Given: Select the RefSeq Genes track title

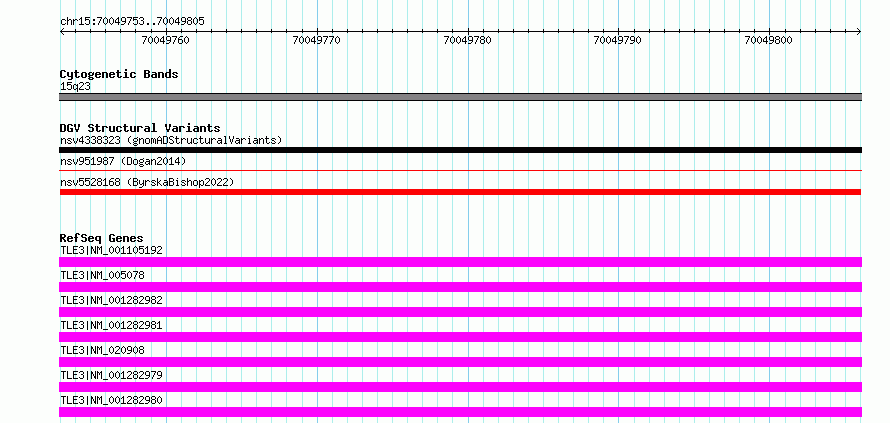Looking at the screenshot, I should (x=102, y=238).
